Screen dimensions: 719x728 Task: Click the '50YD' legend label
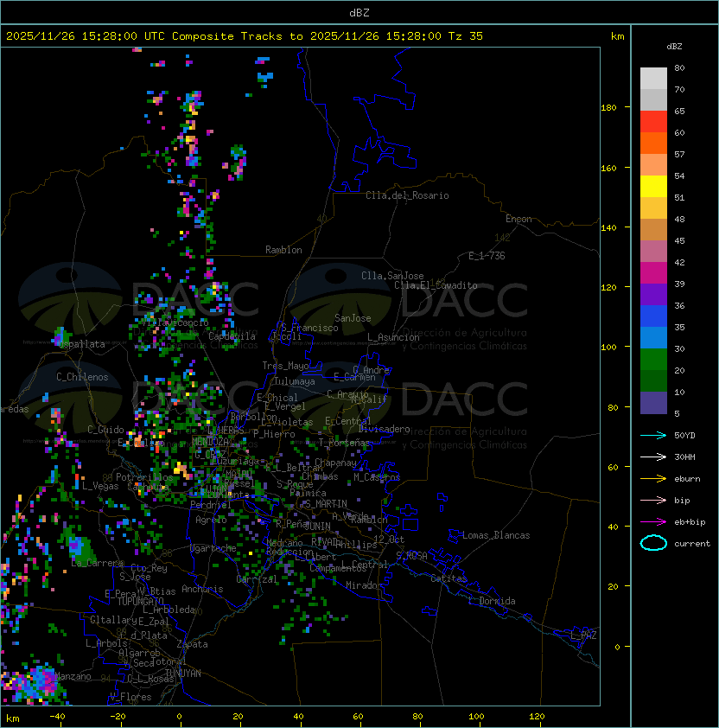click(684, 435)
